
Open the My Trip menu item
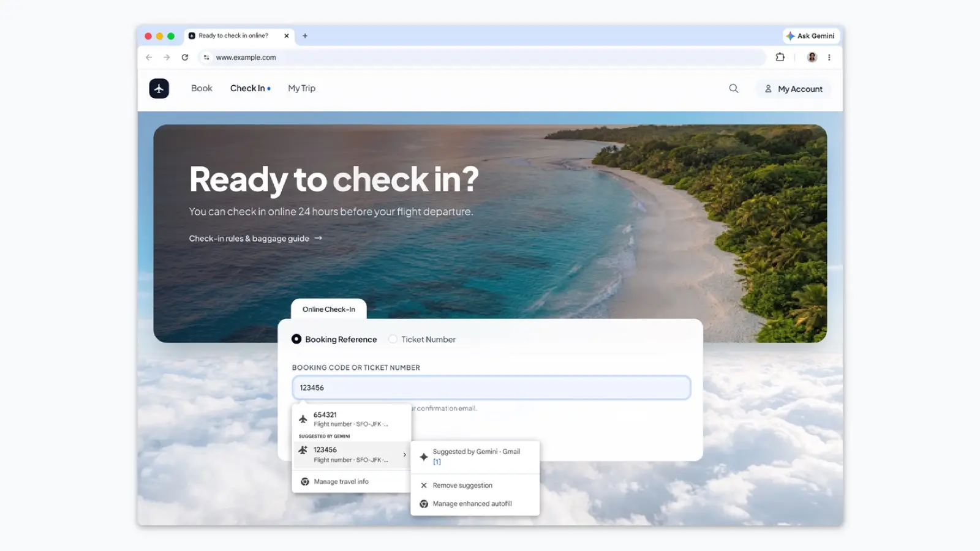pos(302,88)
